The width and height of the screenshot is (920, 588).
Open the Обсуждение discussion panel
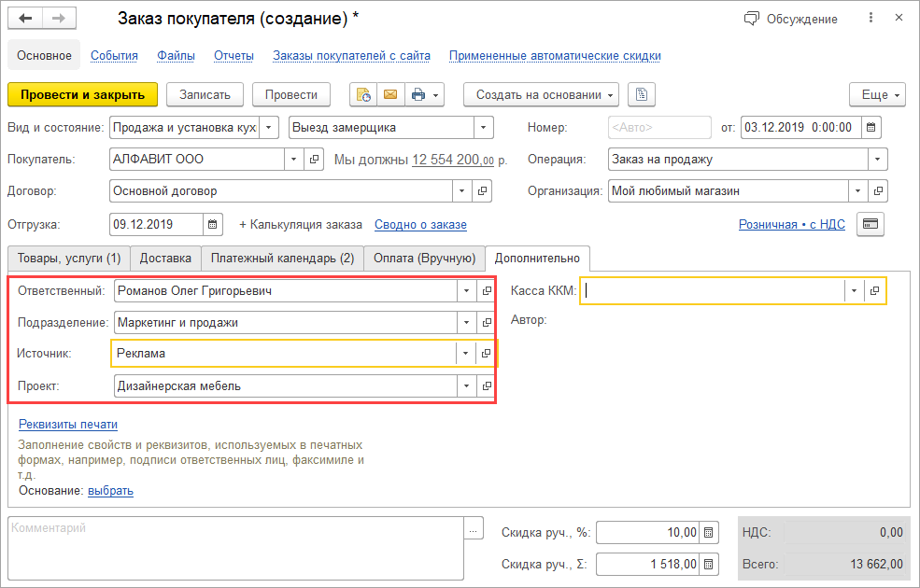point(790,19)
